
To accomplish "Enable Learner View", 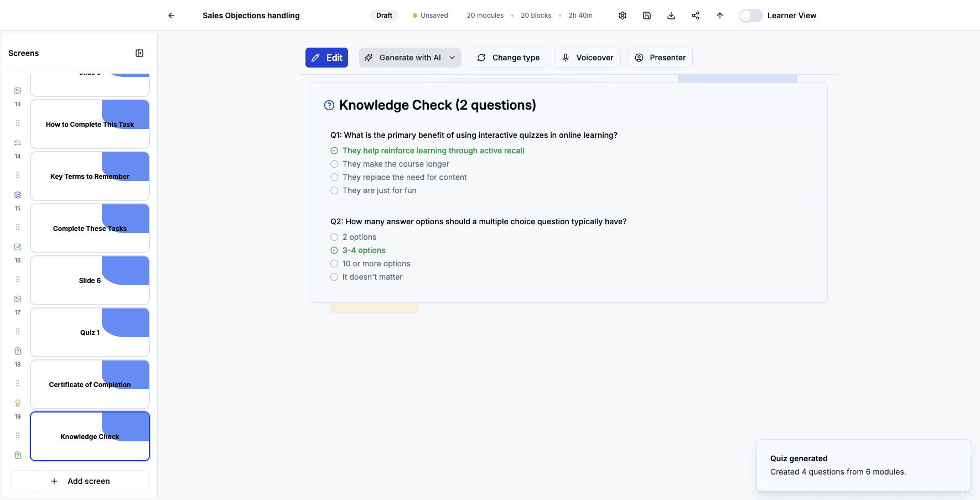I will click(750, 15).
